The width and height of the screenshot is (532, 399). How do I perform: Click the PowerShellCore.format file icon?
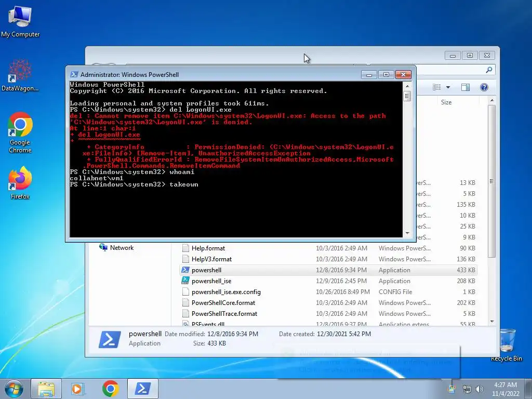185,302
